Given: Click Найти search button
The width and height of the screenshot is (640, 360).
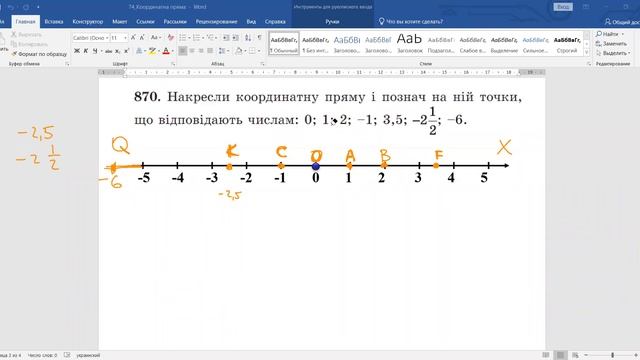Looking at the screenshot, I should (x=607, y=34).
